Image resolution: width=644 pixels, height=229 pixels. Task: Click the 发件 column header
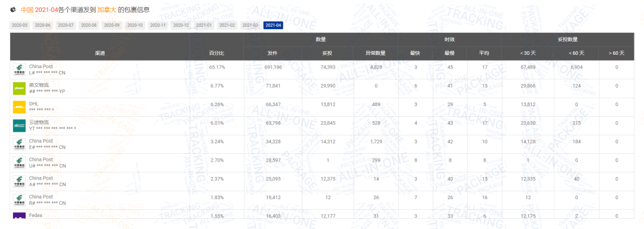pos(273,53)
